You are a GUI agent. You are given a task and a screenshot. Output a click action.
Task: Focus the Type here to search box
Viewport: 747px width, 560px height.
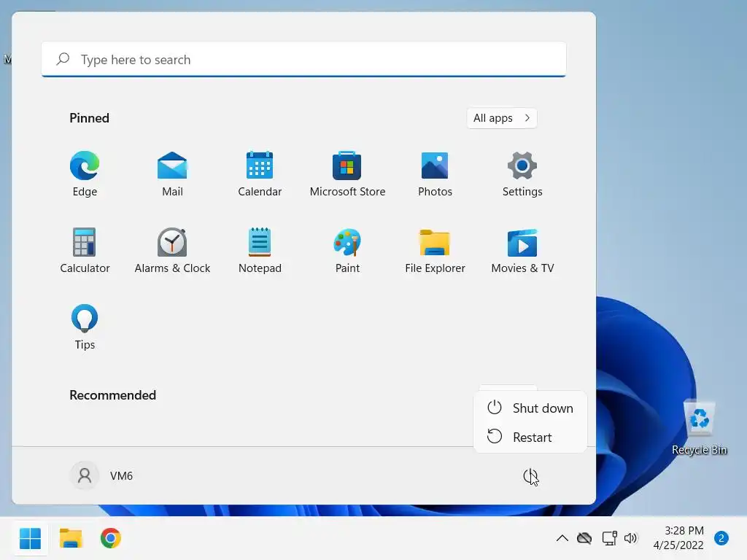click(x=303, y=60)
